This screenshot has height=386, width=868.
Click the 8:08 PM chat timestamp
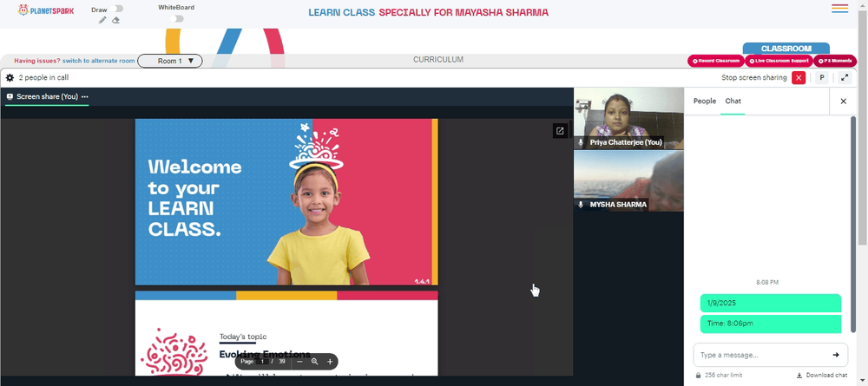pos(767,283)
